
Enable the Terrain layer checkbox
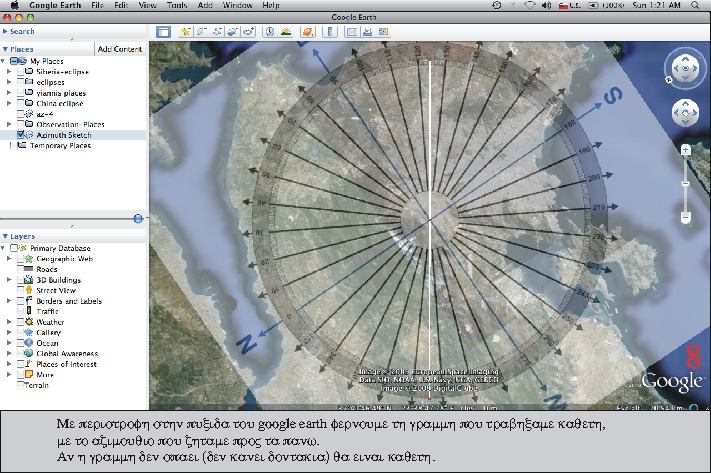pos(20,385)
